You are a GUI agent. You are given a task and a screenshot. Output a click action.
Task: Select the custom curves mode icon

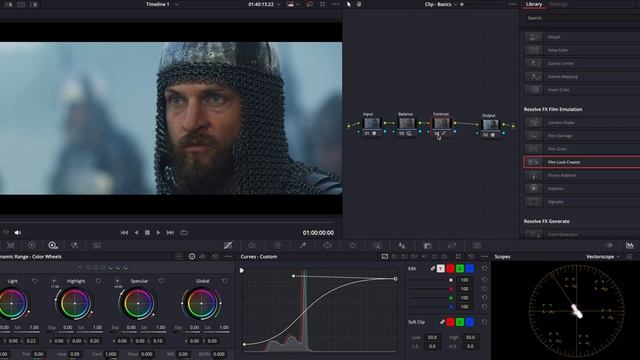pos(385,257)
